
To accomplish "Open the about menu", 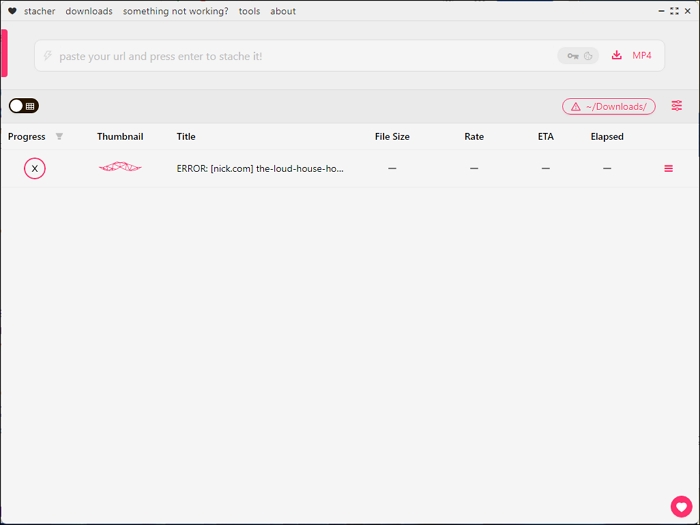I will click(x=283, y=12).
